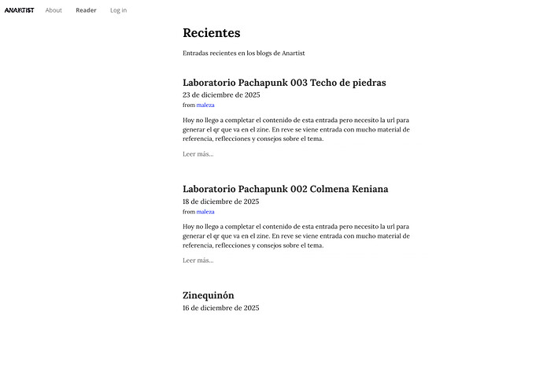Screen dimensions: 543x392
Task: Click the Anartist logo in the header
Action: [19, 10]
